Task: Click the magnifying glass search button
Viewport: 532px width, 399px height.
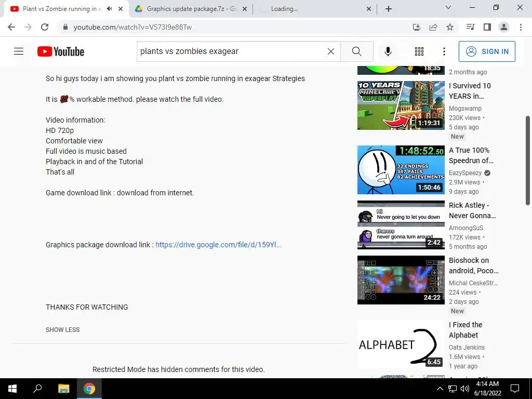Action: point(356,51)
